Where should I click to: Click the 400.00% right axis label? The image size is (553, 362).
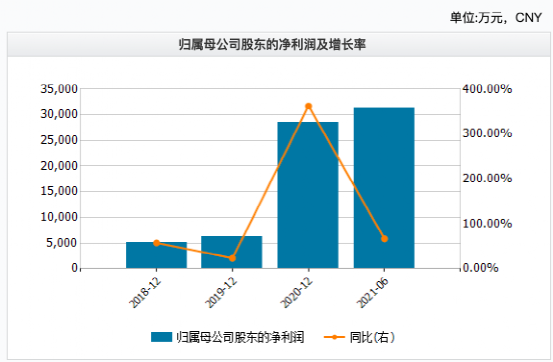(x=487, y=89)
